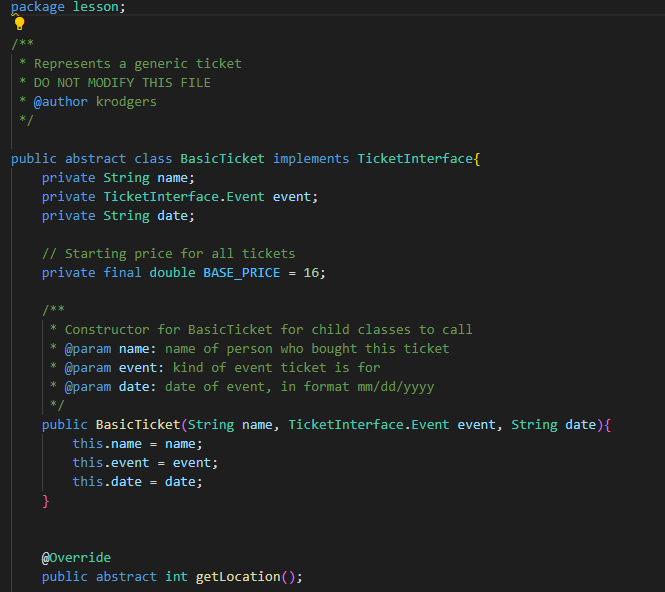Click the value '16' assigned to BASE_PRICE

[x=311, y=273]
